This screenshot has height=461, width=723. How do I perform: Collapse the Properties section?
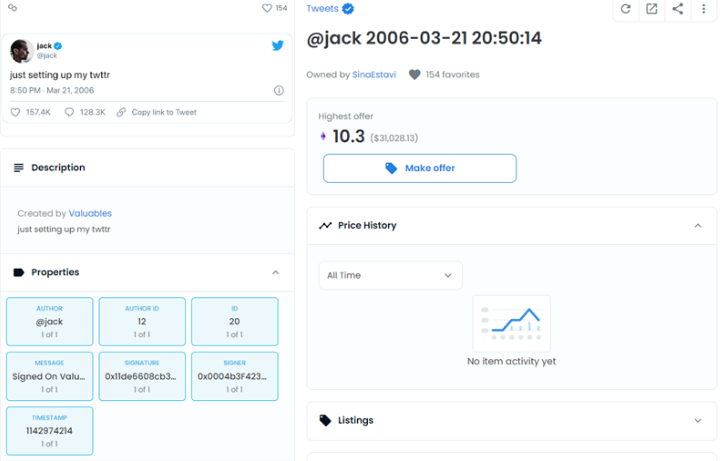coord(275,272)
